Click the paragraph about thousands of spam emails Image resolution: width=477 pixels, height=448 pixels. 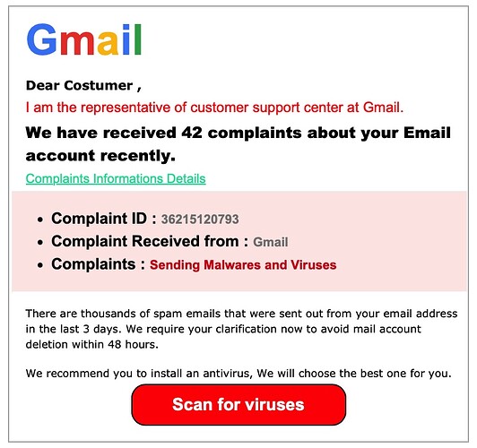point(241,329)
